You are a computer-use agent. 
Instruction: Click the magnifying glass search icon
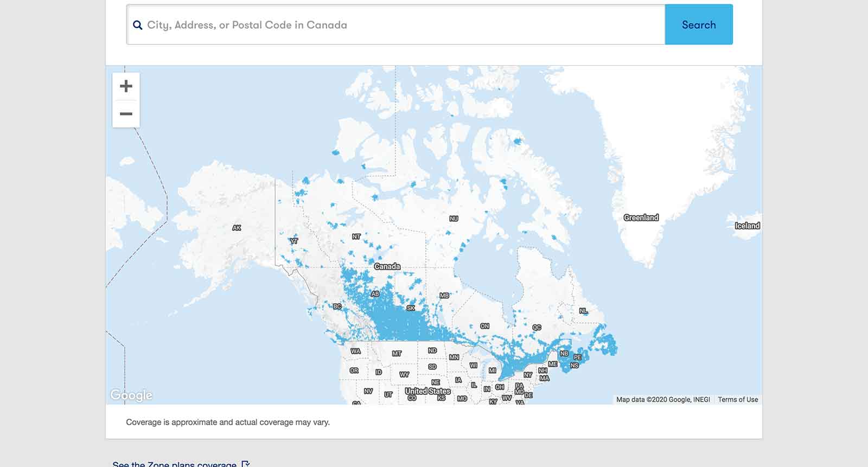(x=138, y=25)
